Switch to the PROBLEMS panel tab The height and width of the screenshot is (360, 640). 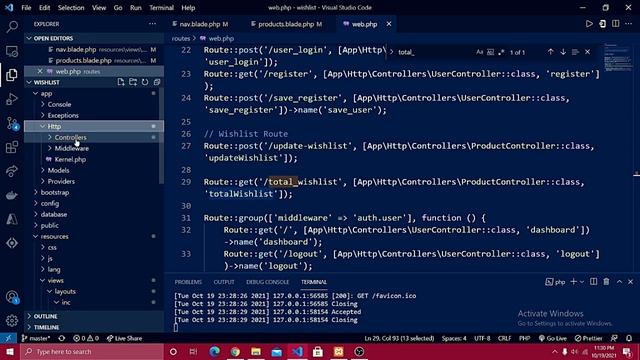point(188,282)
